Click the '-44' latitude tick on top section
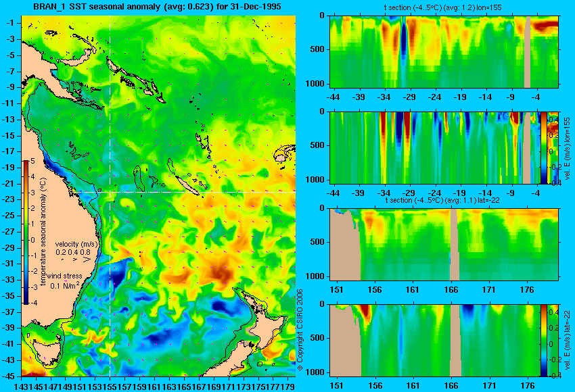The height and width of the screenshot is (392, 575). pos(333,97)
